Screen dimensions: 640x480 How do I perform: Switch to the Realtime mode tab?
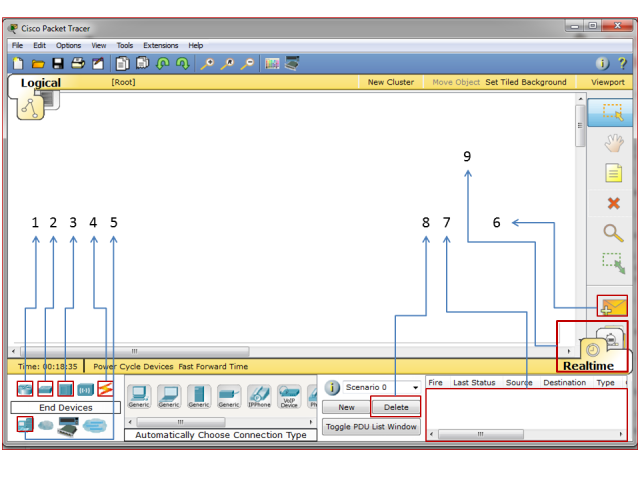pos(588,366)
